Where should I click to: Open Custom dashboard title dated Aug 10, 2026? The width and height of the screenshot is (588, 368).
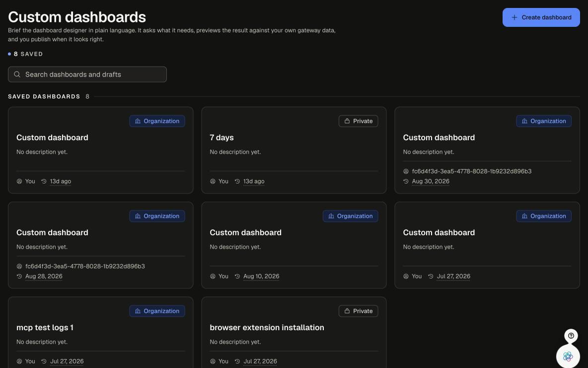246,232
